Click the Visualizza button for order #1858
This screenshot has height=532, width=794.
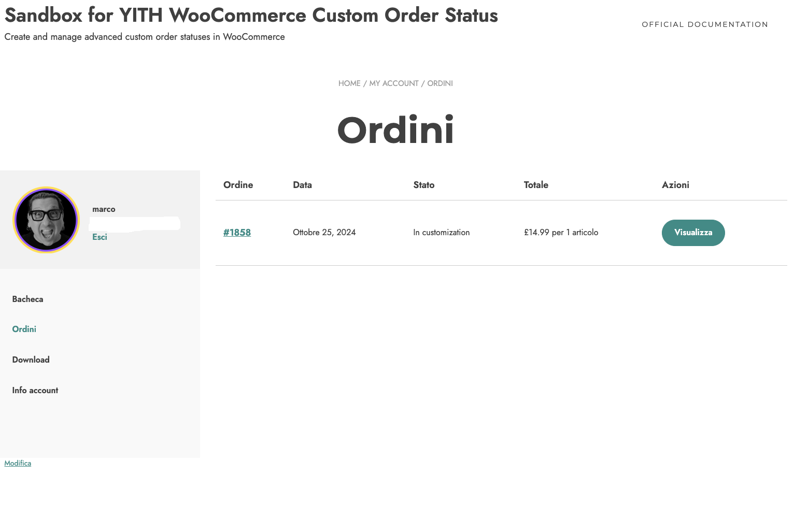[693, 233]
